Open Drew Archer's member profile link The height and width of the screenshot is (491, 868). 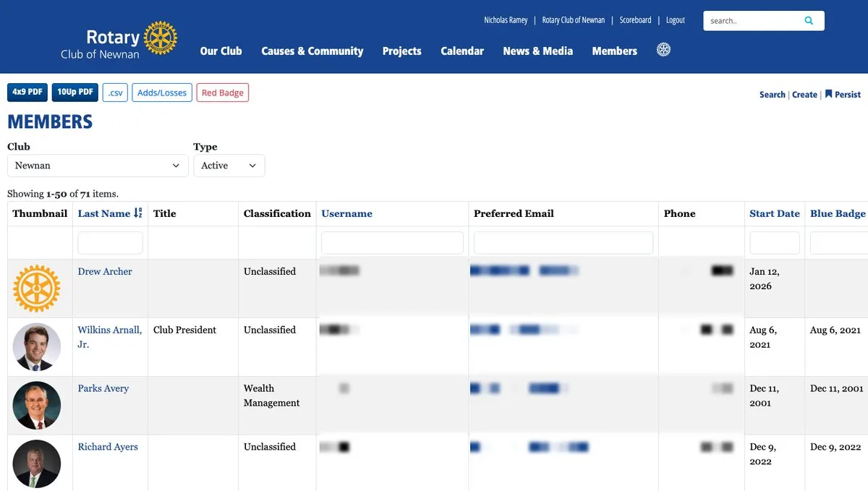(105, 272)
